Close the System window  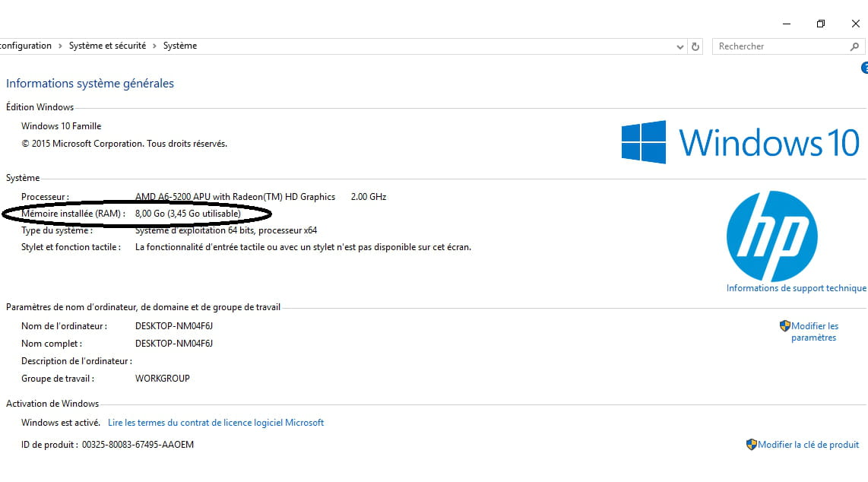click(855, 24)
